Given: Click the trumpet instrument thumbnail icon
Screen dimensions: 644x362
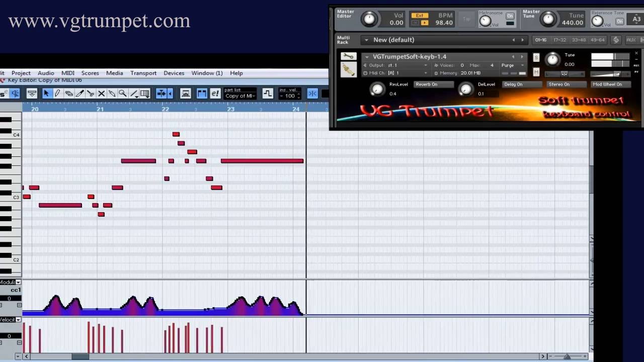Looking at the screenshot, I should [x=348, y=69].
